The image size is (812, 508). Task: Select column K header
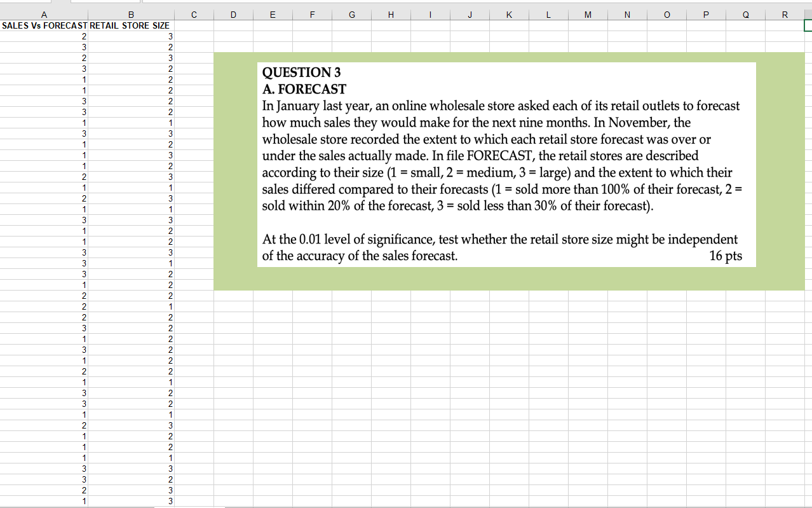coord(509,14)
